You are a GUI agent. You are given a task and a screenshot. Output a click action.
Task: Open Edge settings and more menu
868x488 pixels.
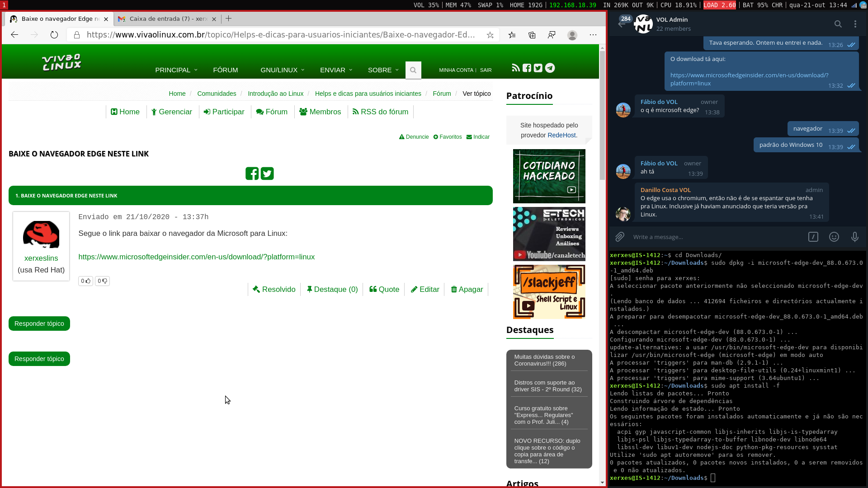(x=593, y=35)
